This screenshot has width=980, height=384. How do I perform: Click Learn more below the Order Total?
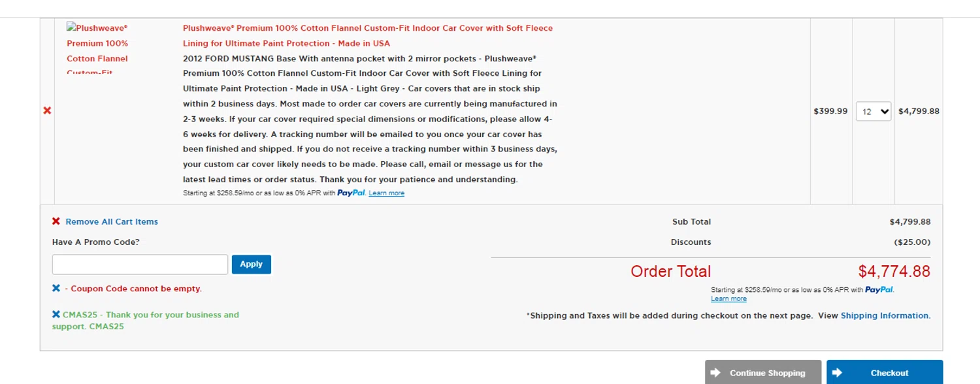point(728,299)
